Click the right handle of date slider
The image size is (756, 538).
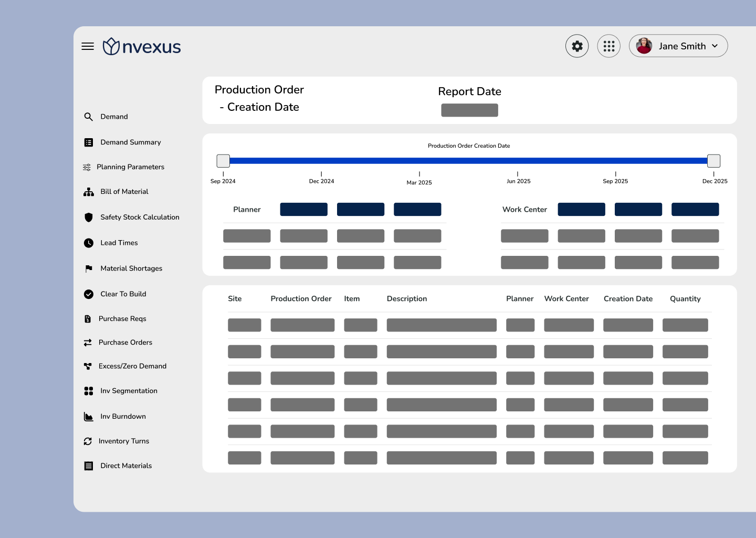pyautogui.click(x=713, y=161)
